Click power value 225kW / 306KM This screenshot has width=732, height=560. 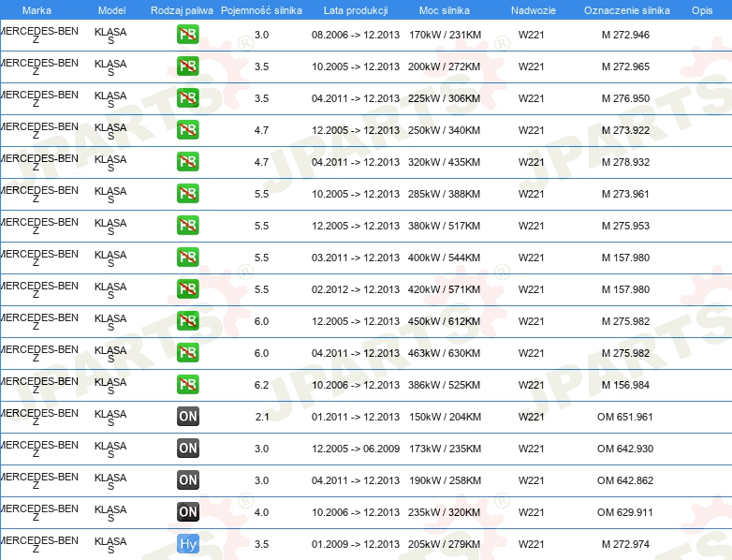(x=444, y=98)
